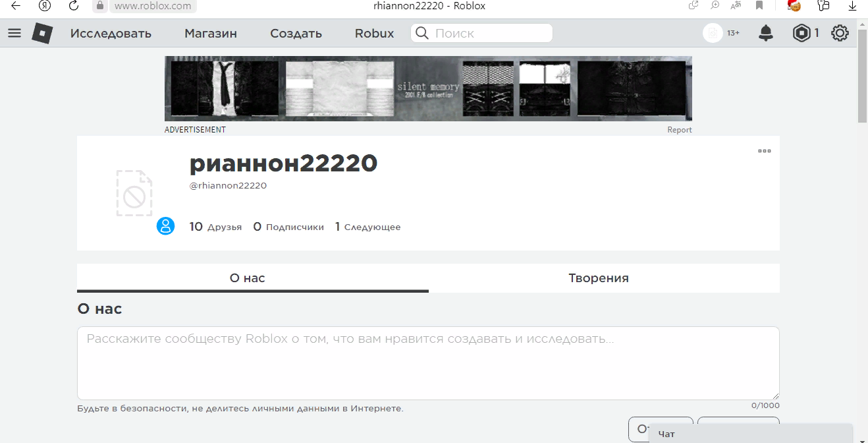Screen dimensions: 868x443
Task: Open notifications bell icon
Action: [x=766, y=33]
